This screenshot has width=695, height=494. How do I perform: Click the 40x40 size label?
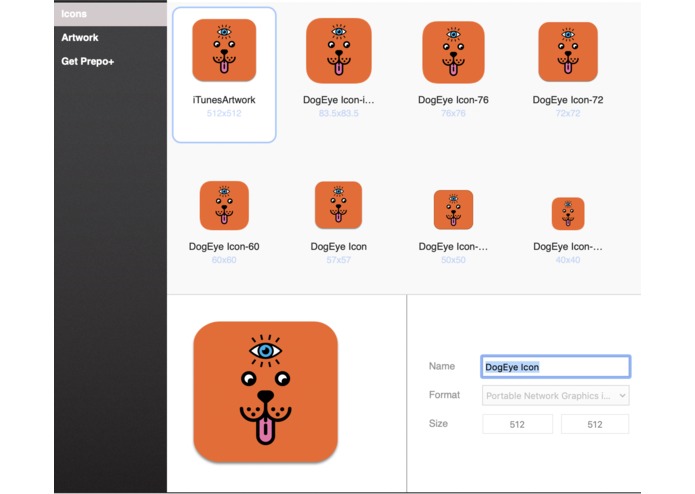(568, 260)
